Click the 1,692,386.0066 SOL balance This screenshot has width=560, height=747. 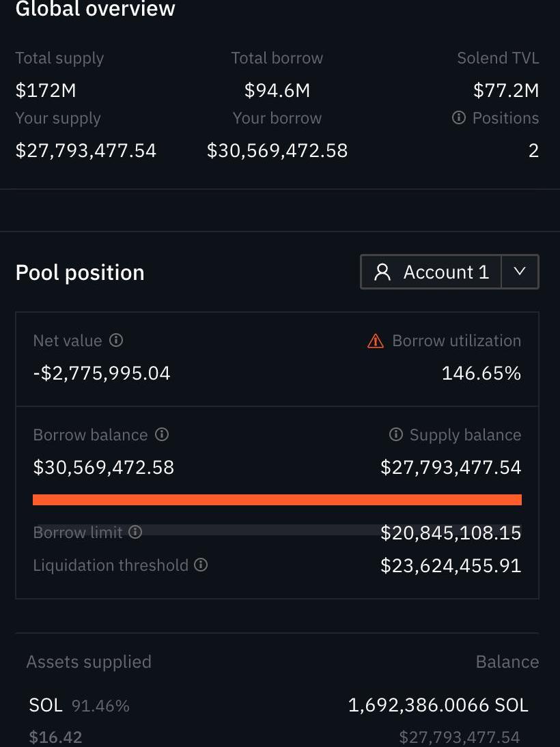pyautogui.click(x=438, y=705)
